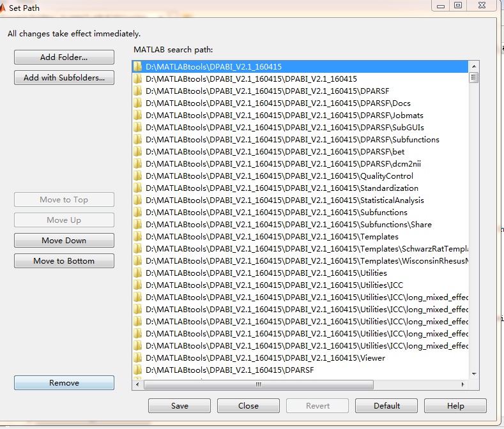Click the Move Down button
The height and width of the screenshot is (429, 504).
(64, 241)
